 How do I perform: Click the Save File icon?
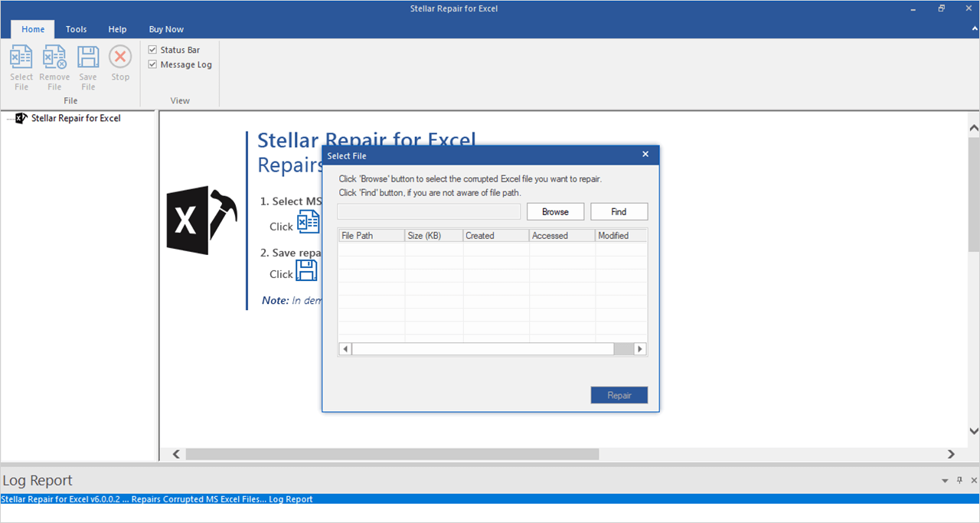[x=87, y=67]
